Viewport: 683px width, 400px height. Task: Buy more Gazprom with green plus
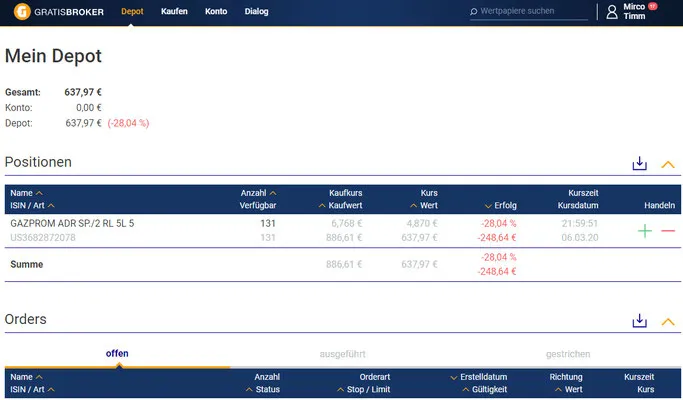click(x=645, y=231)
